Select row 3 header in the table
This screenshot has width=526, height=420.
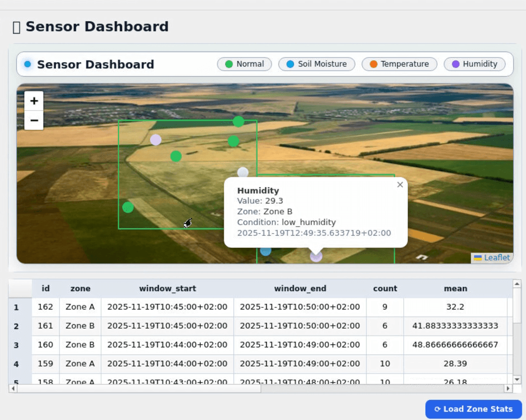(x=16, y=345)
